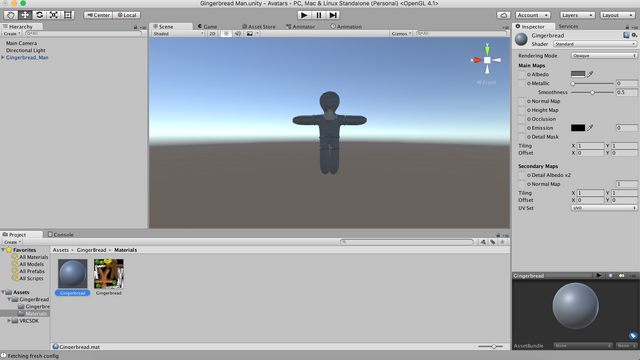The height and width of the screenshot is (360, 640).
Task: Toggle 2D view mode in Scene
Action: 212,33
